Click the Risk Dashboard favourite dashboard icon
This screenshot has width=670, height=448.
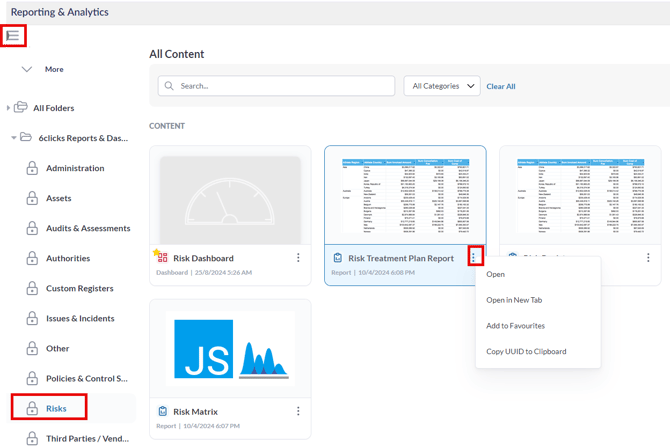[x=161, y=256]
